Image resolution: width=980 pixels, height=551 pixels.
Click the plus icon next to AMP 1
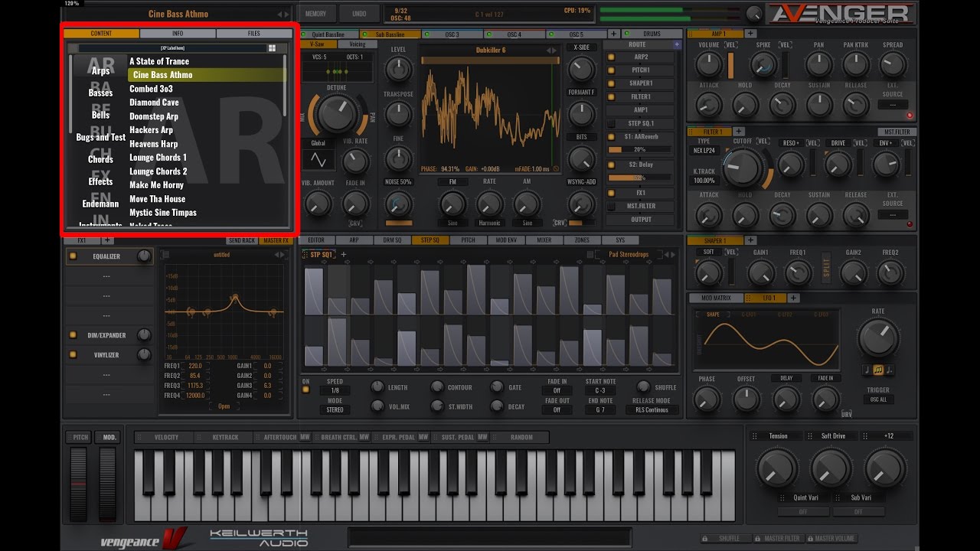[x=750, y=34]
